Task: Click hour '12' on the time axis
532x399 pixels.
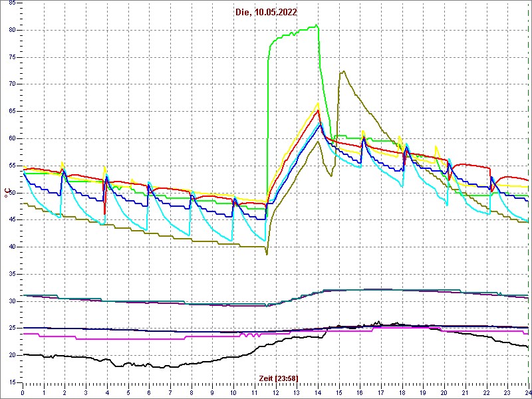Action: 275,393
